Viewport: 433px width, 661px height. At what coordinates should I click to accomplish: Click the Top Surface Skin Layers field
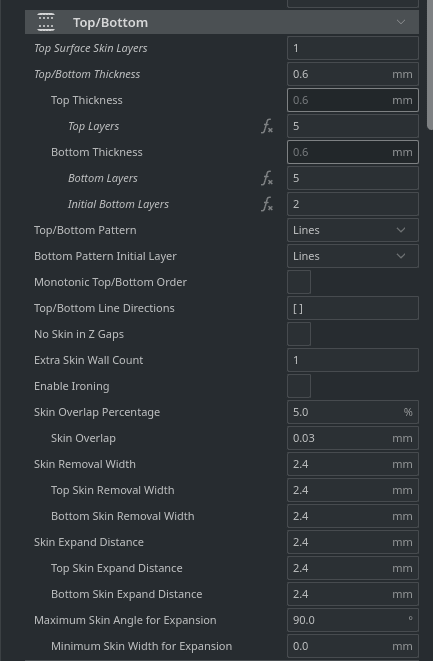353,48
